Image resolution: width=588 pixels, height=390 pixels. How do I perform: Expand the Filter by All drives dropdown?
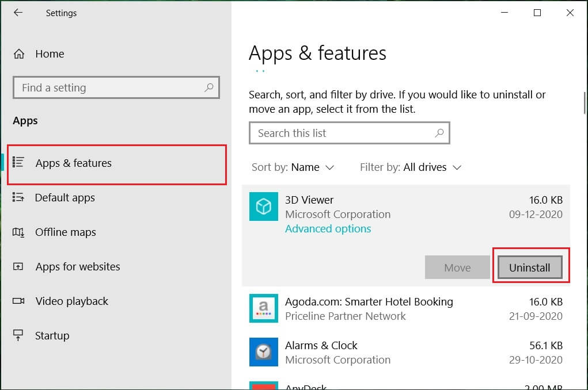[411, 167]
